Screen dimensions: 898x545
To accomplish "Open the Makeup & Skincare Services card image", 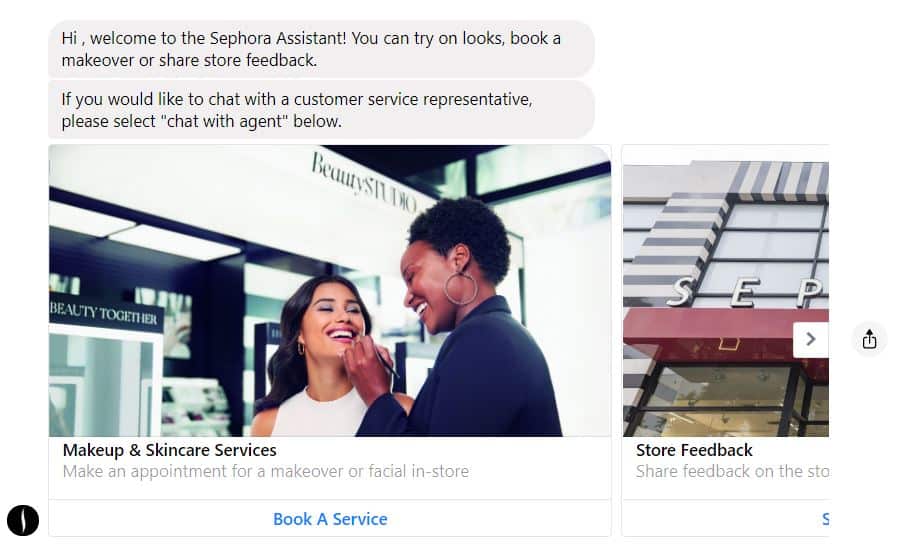I will 330,291.
